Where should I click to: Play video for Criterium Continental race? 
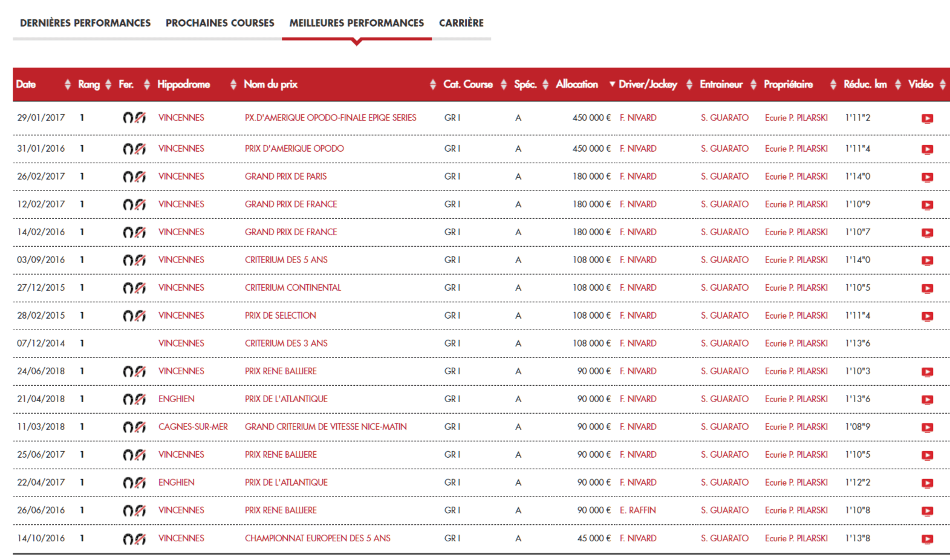[x=927, y=288]
